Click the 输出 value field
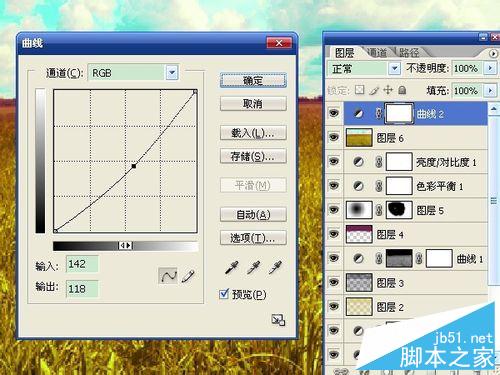Image resolution: width=500 pixels, height=375 pixels. 82,289
